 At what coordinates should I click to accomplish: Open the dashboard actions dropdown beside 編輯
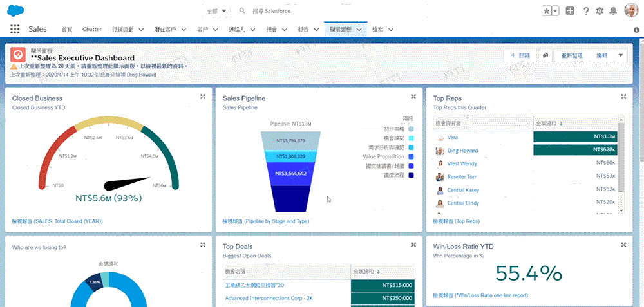click(x=621, y=55)
